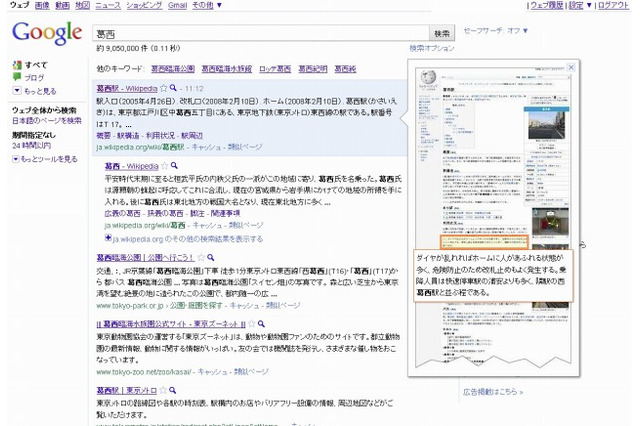Open Gmail from top navigation
Screen dimensions: 640x426
coord(178,5)
